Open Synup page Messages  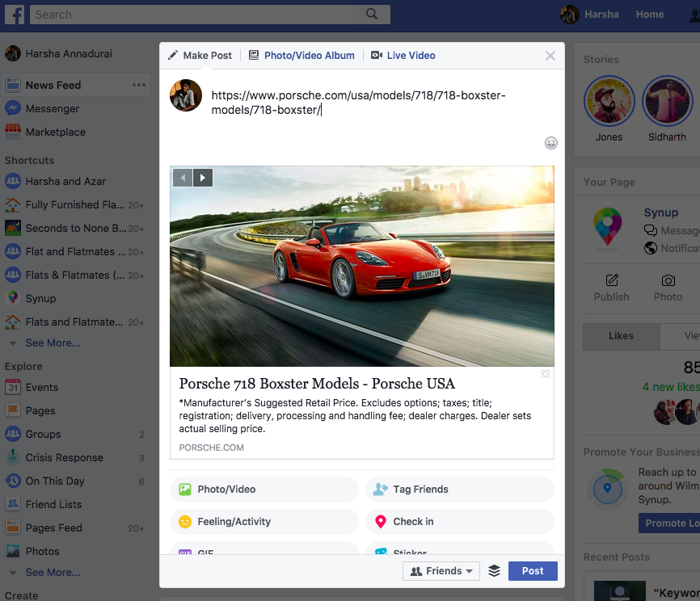tap(671, 230)
